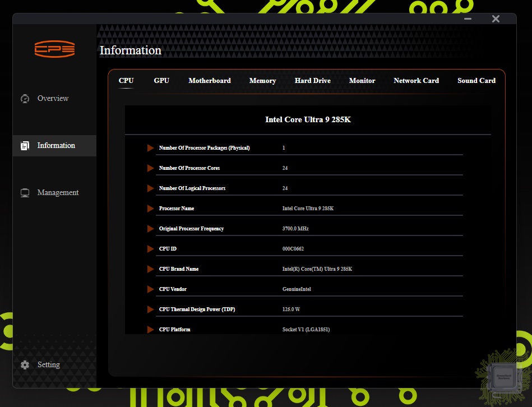532x407 pixels.
Task: Click arrow beside CPU ID
Action: [150, 249]
